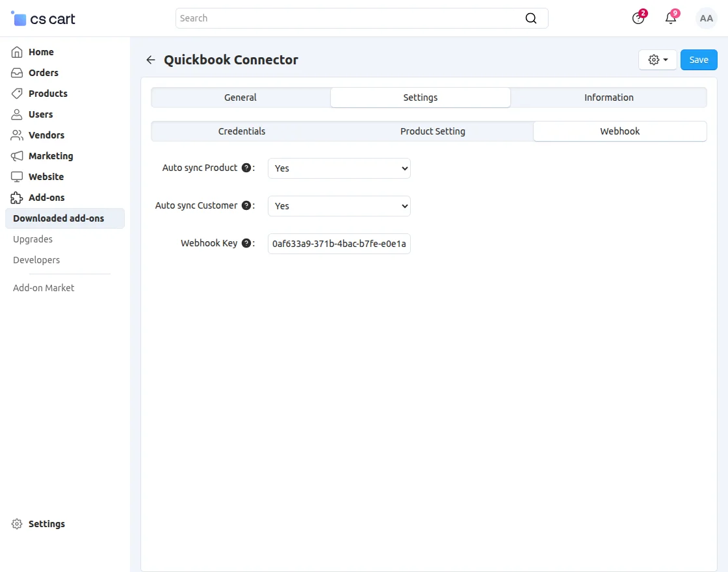The image size is (728, 572).
Task: Click the Vendors people icon
Action: tap(16, 135)
